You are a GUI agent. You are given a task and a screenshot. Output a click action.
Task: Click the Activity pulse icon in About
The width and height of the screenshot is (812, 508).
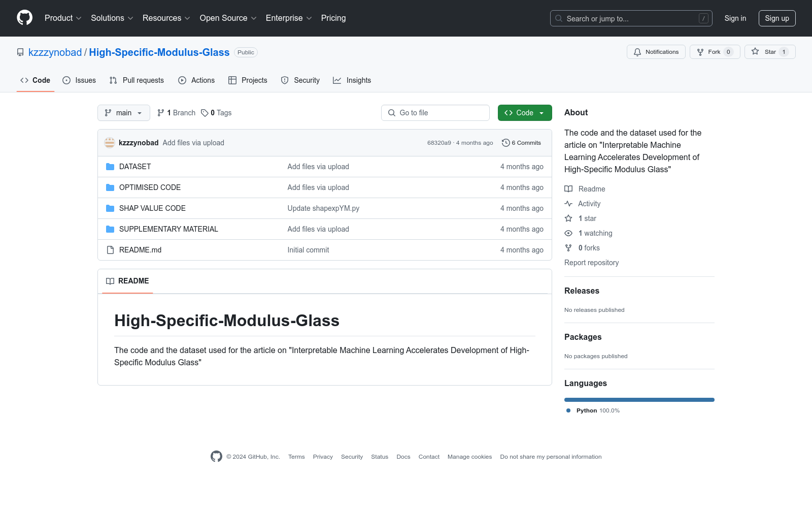tap(568, 204)
